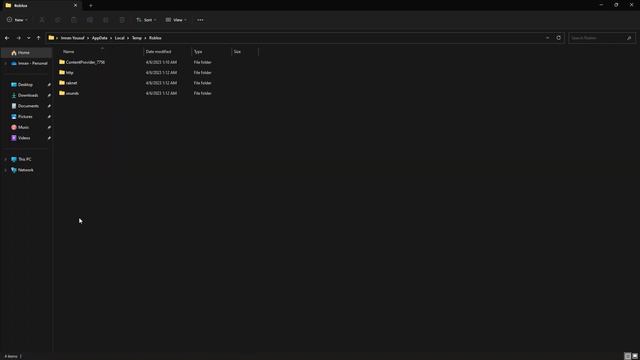640x360 pixels.
Task: Select AppData in the breadcrumb path
Action: [x=99, y=38]
